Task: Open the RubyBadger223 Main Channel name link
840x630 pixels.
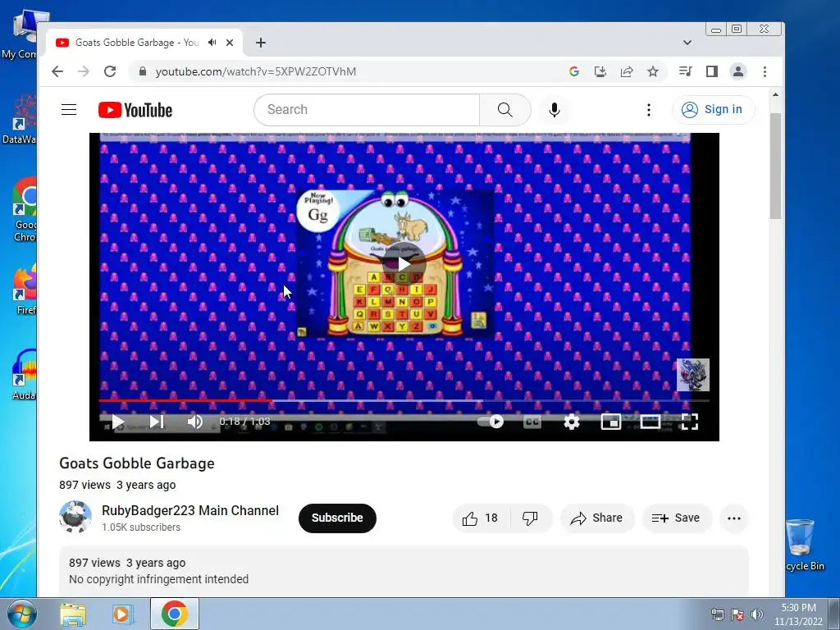Action: tap(190, 510)
